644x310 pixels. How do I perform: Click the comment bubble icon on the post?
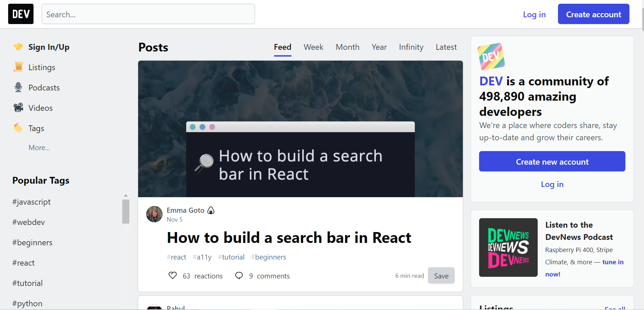tap(239, 275)
